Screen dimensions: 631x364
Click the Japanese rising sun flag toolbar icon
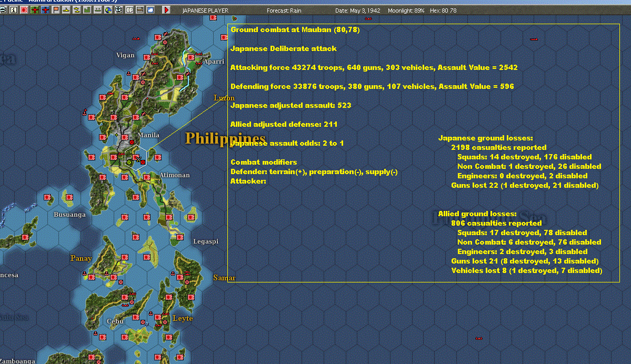pos(24,10)
